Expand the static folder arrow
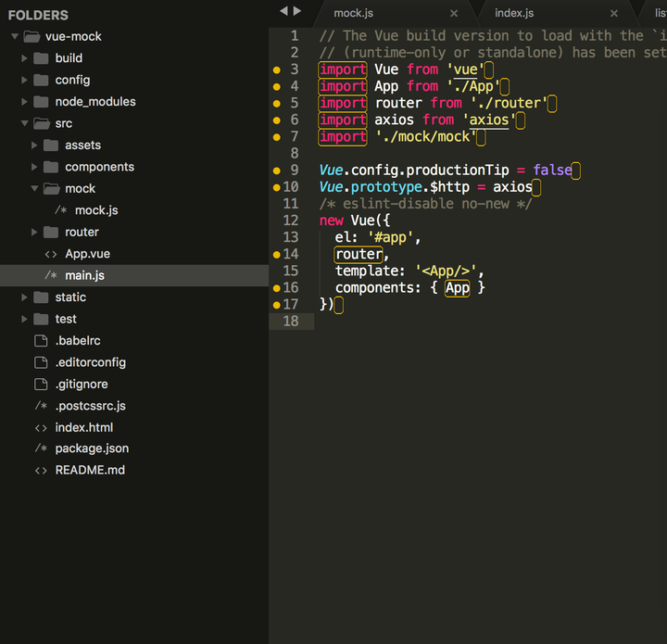667x644 pixels. click(x=25, y=297)
